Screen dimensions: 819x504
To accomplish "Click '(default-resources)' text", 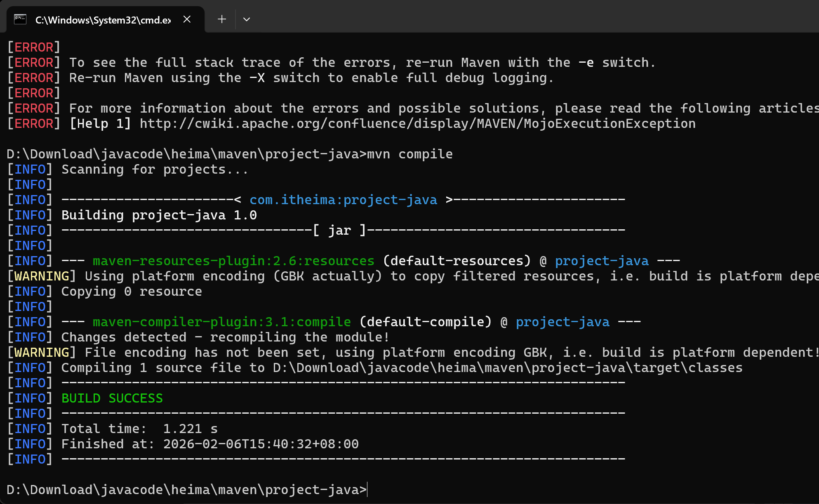I will point(457,261).
